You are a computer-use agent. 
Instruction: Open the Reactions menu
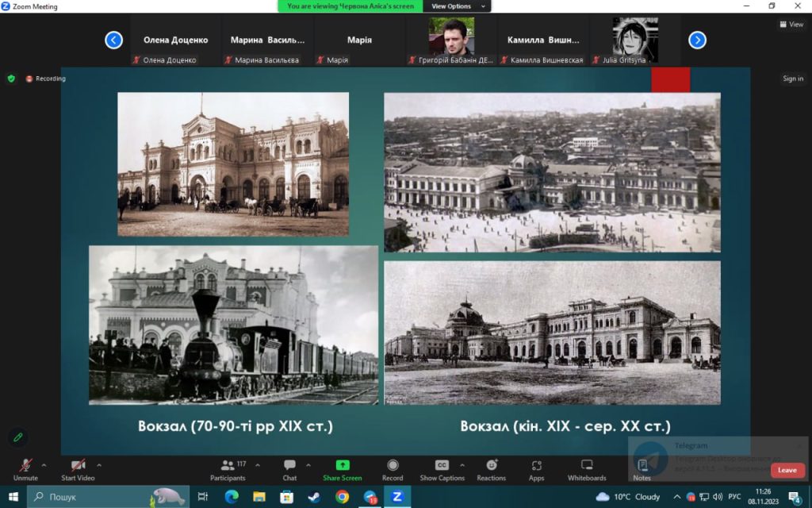[491, 469]
